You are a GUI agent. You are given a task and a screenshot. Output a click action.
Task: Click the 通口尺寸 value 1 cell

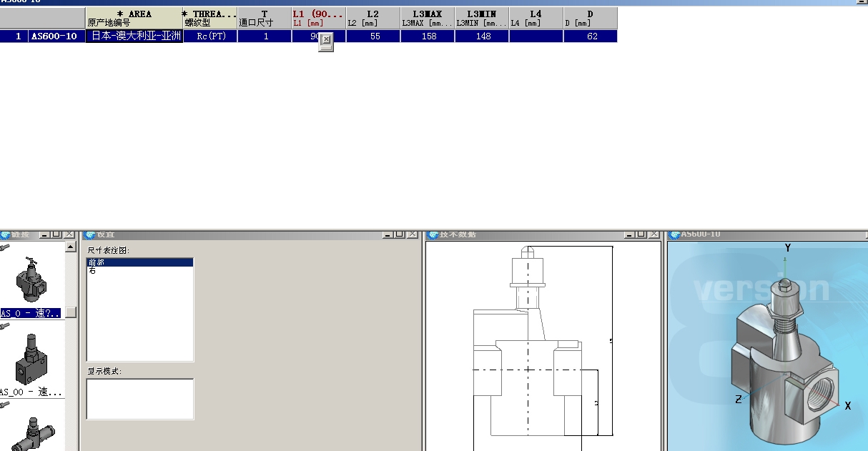[x=265, y=36]
